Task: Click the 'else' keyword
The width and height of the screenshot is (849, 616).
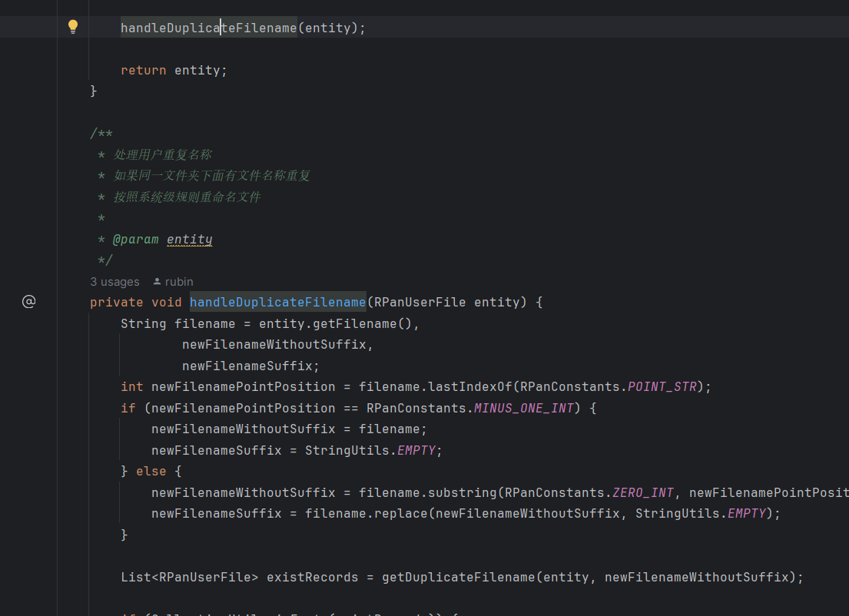Action: point(151,472)
